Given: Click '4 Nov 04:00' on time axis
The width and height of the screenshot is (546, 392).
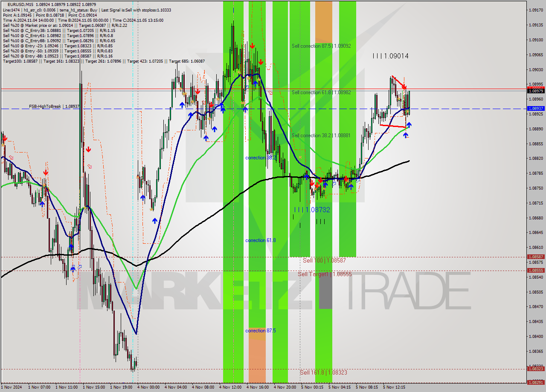Looking at the screenshot, I should pos(176,387).
